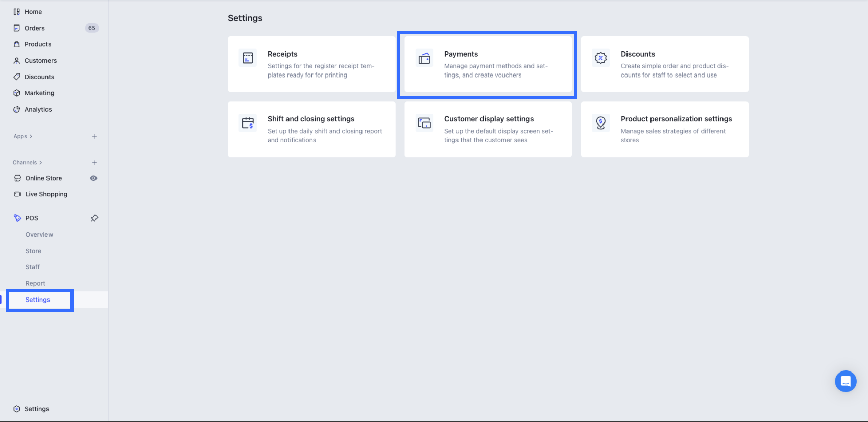Click the Payments wallet icon

point(424,58)
